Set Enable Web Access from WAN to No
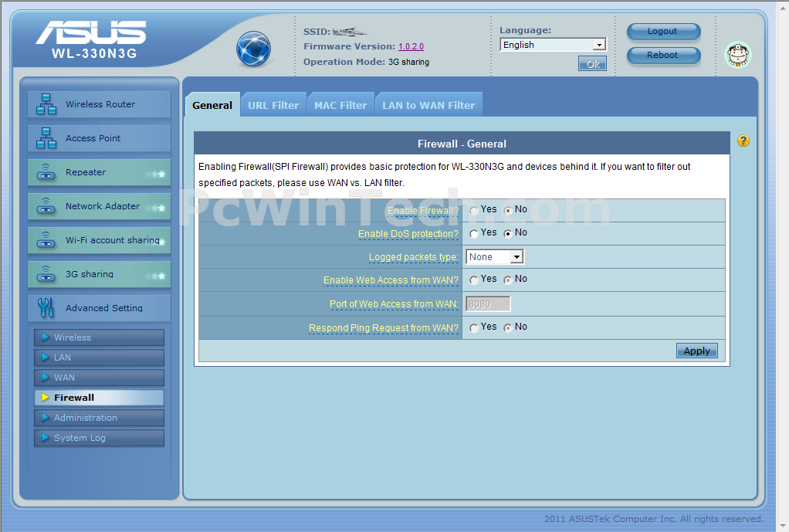This screenshot has height=532, width=789. [508, 280]
